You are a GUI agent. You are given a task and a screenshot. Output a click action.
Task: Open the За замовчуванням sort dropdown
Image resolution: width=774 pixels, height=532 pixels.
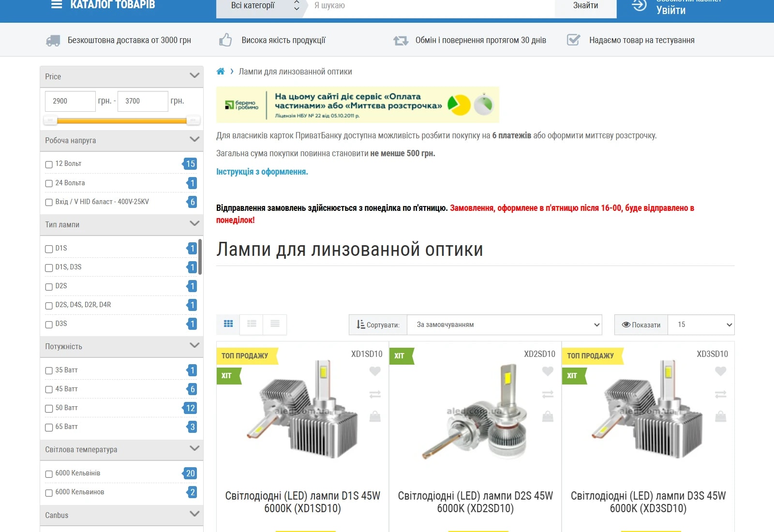point(505,325)
